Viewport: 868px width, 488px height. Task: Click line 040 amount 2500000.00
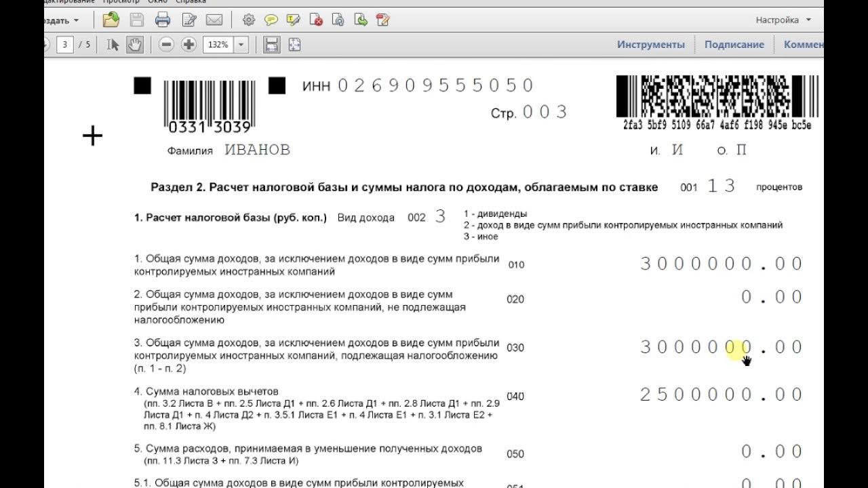(x=722, y=394)
